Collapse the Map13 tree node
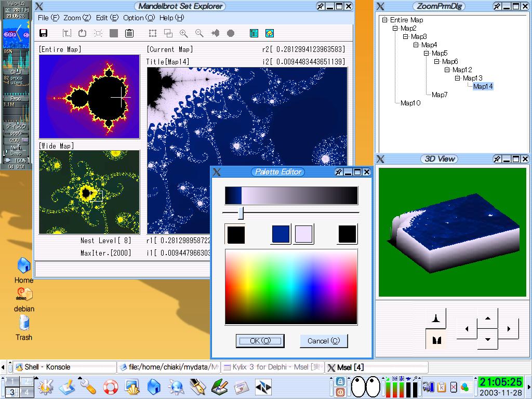This screenshot has height=399, width=532. (x=458, y=78)
